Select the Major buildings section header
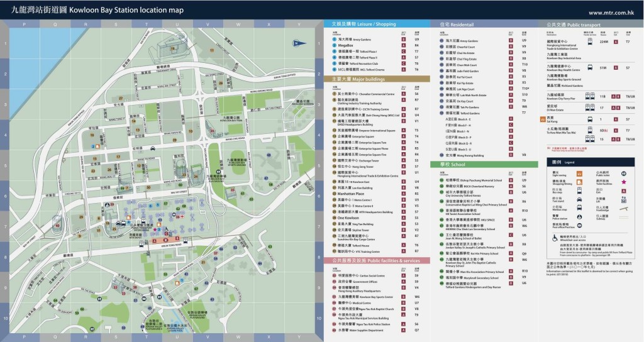The height and width of the screenshot is (342, 644). pyautogui.click(x=376, y=79)
